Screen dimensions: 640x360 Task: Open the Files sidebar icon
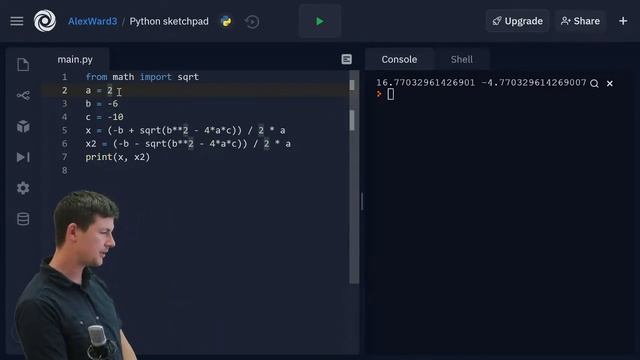tap(23, 64)
